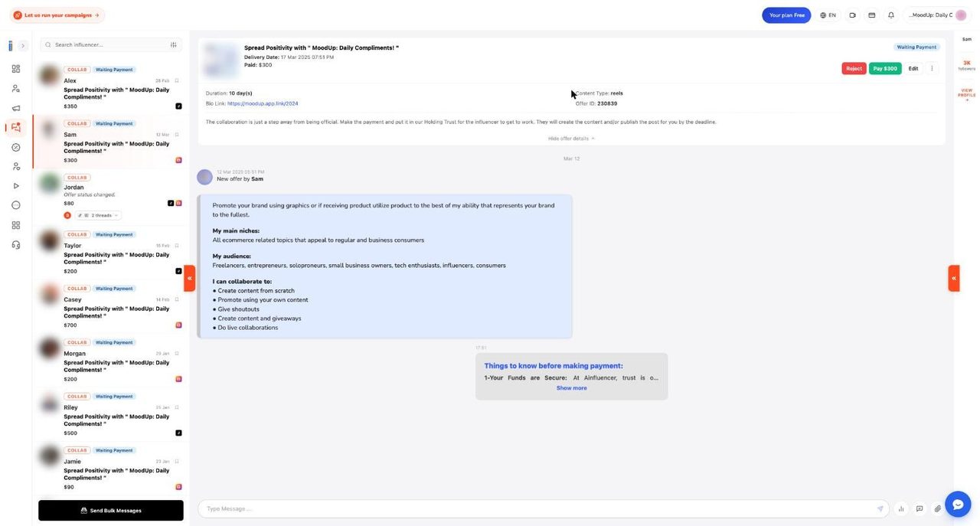Collapse the right profile panel arrow

[954, 278]
